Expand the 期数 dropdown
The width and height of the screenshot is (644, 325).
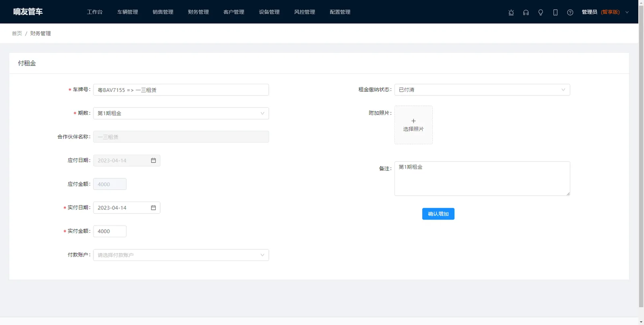pyautogui.click(x=181, y=113)
